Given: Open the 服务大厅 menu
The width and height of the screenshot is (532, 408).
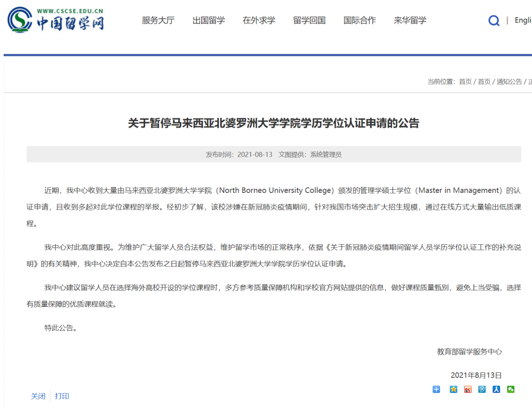Looking at the screenshot, I should [158, 20].
